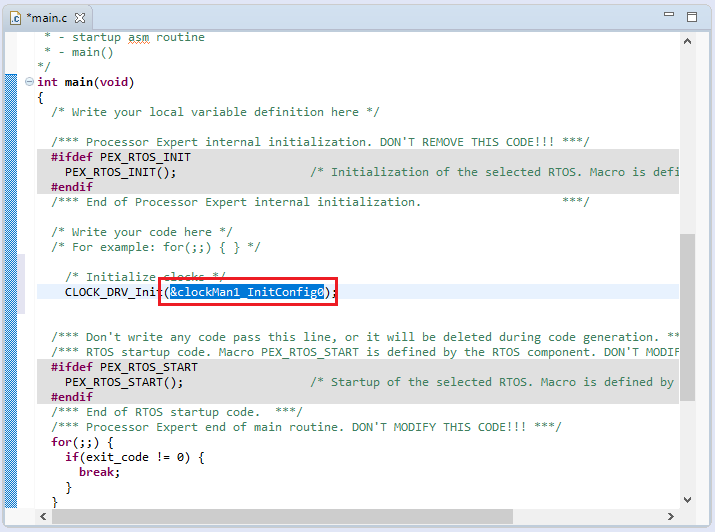Maximize the editor pane
This screenshot has width=715, height=532.
(x=692, y=17)
